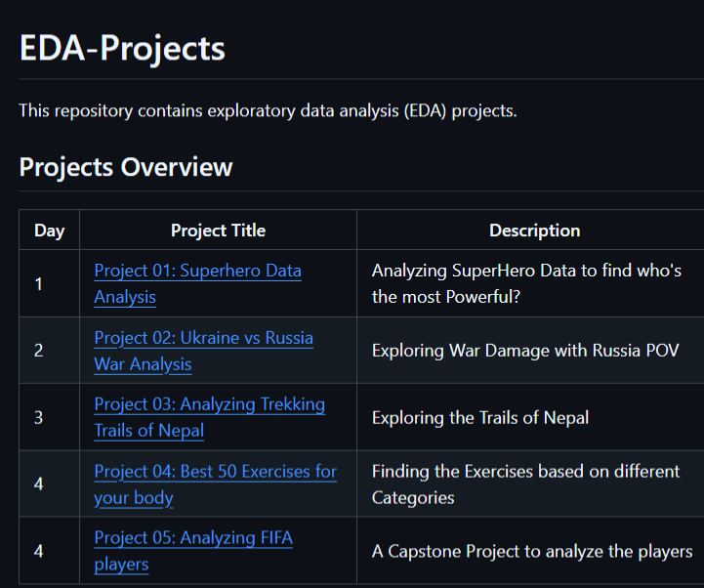
Task: Click the Projects Overview heading
Action: click(126, 167)
